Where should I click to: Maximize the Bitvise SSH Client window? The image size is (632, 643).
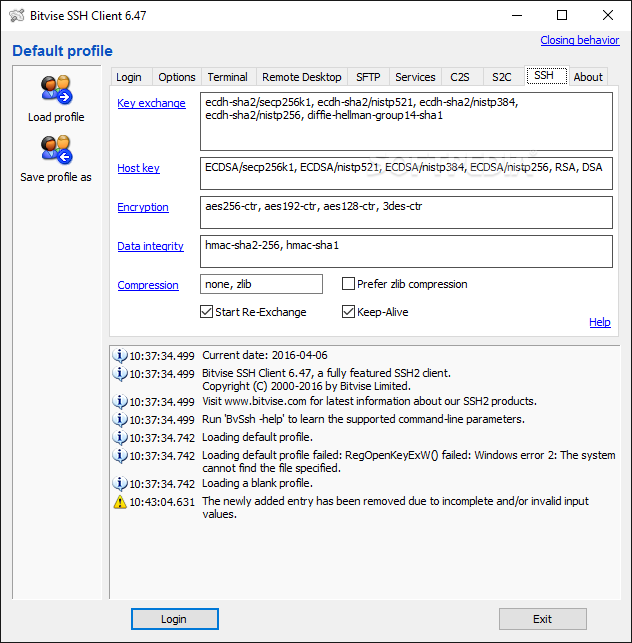pyautogui.click(x=562, y=16)
